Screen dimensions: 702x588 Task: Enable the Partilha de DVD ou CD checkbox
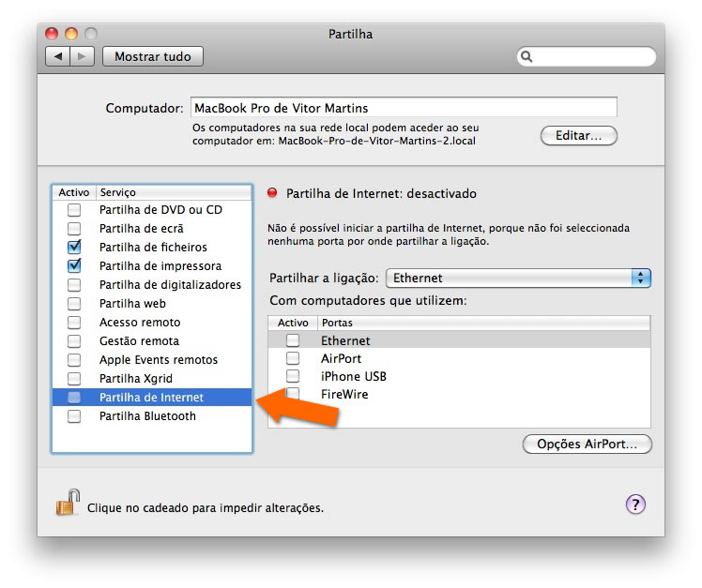tap(74, 210)
